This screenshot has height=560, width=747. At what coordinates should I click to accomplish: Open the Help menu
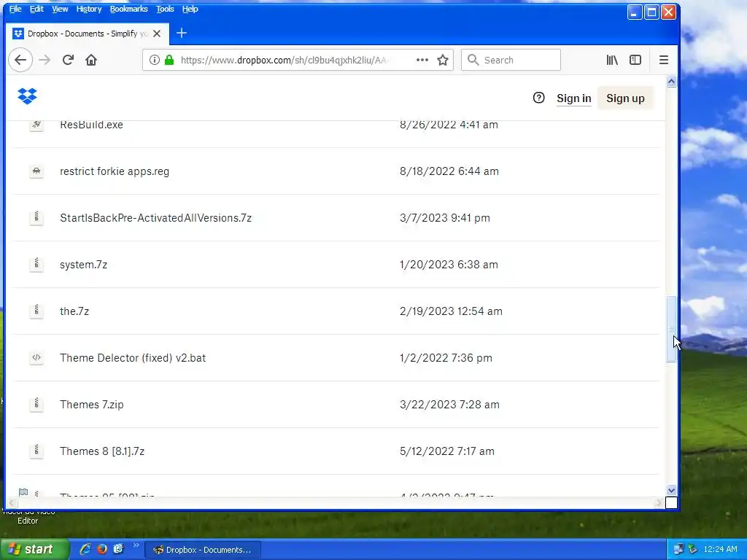point(190,9)
